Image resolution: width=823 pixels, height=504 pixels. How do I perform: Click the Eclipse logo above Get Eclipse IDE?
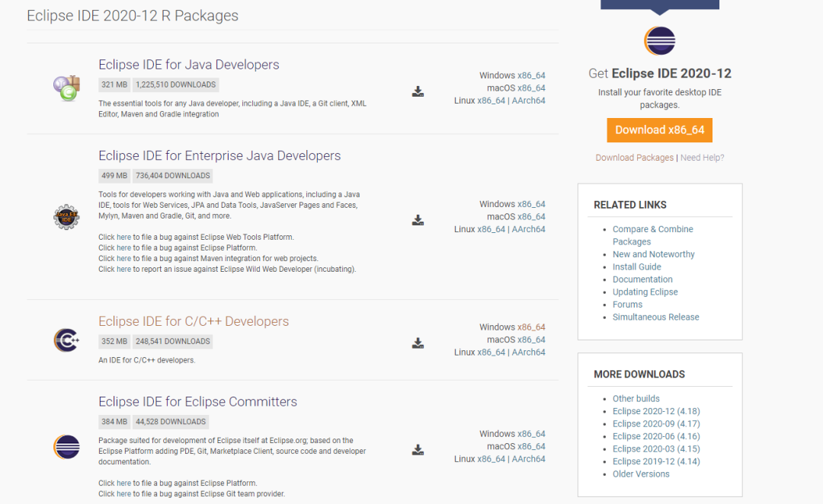tap(660, 41)
